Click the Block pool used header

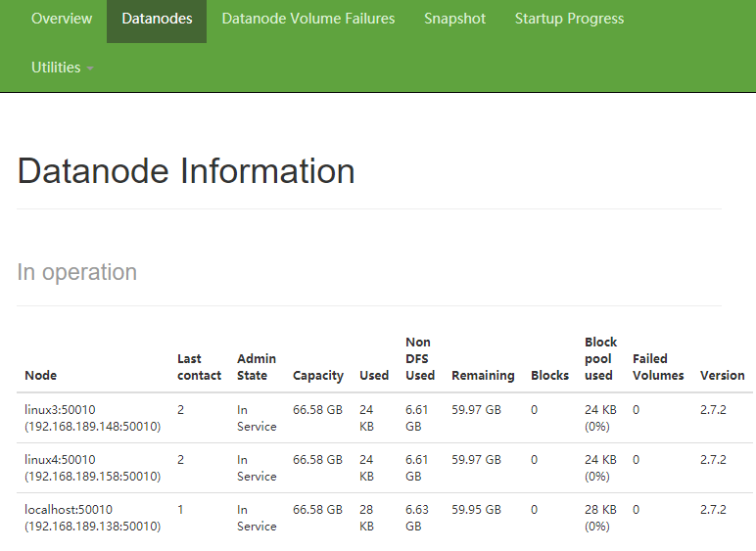click(x=600, y=358)
